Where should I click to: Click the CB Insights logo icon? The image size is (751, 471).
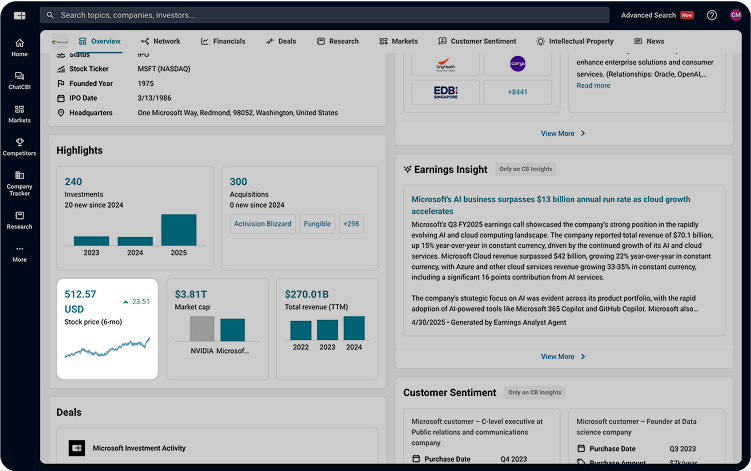coord(19,15)
